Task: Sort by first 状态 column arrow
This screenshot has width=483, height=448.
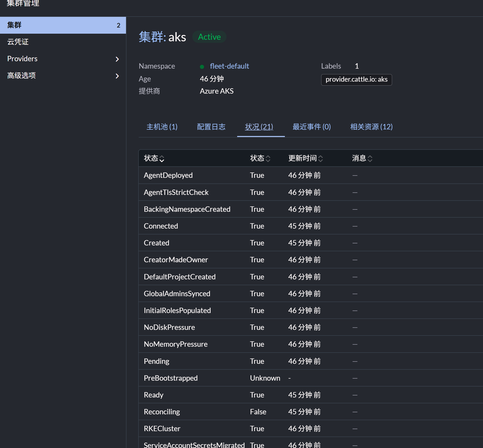Action: 162,158
